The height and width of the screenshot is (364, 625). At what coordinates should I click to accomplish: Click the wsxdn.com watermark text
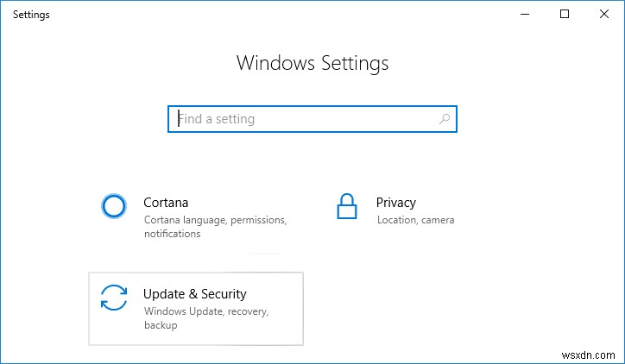[x=590, y=355]
